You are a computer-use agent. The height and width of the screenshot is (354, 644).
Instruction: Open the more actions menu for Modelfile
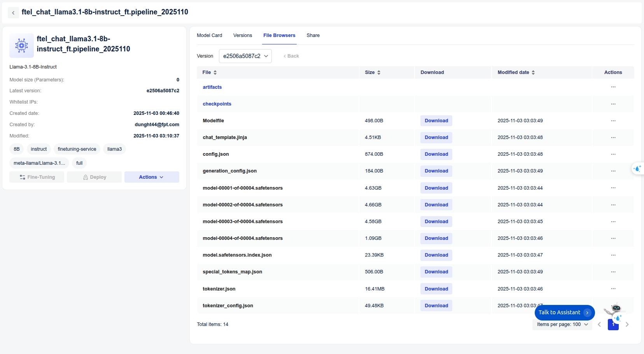613,121
